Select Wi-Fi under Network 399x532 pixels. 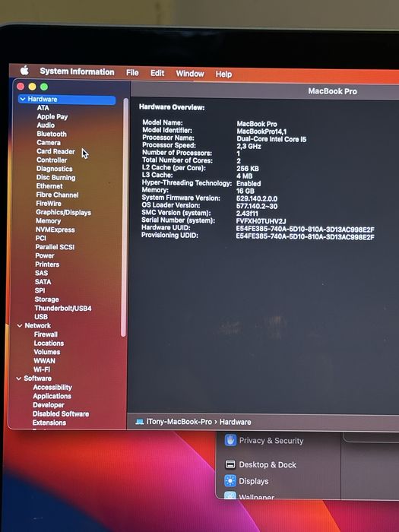(x=42, y=369)
